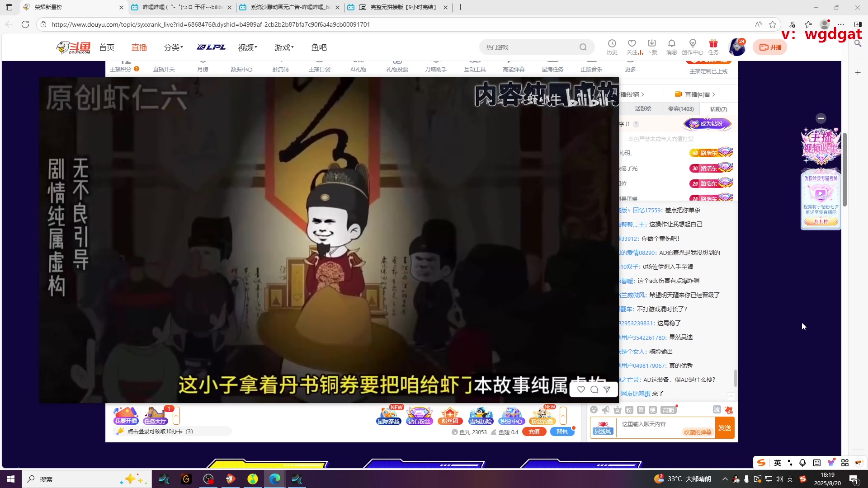Click the 收藏的弹幕 saved danmaku link
Screen dimensions: 868x488
698,432
